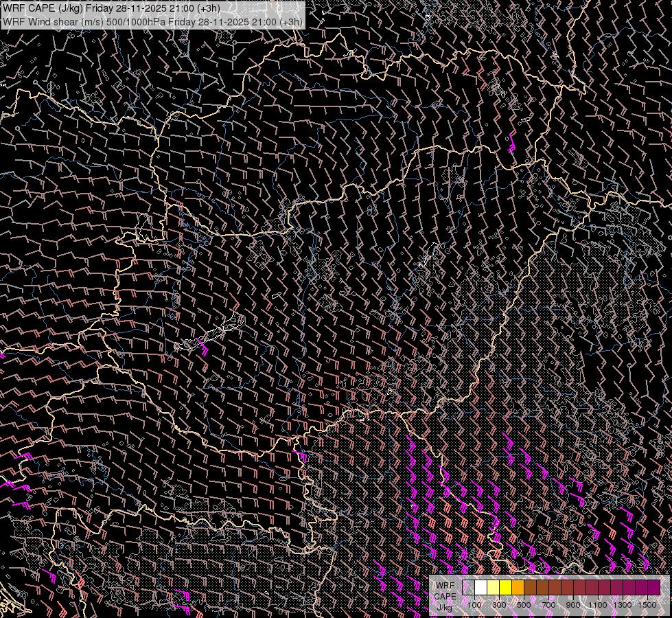Image resolution: width=672 pixels, height=618 pixels.
Task: Select the WRF Wind shear header line
Action: [x=152, y=21]
